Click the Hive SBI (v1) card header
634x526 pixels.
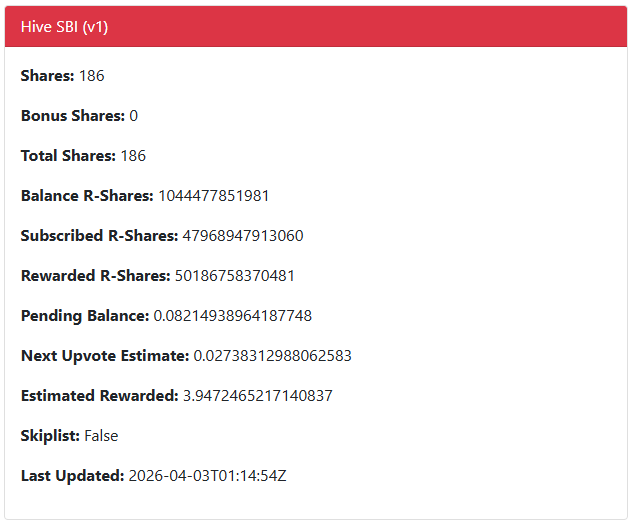coord(316,27)
